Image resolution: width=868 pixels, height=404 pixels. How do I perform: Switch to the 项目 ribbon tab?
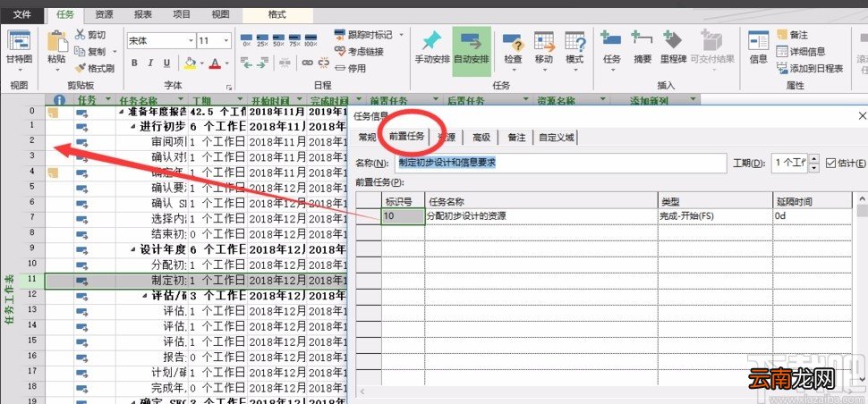click(x=181, y=15)
